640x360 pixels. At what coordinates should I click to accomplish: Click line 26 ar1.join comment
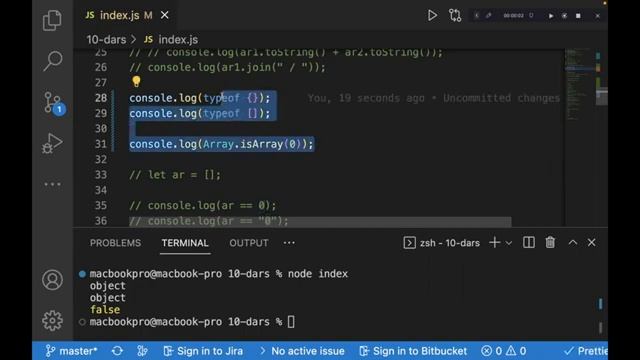click(x=227, y=67)
